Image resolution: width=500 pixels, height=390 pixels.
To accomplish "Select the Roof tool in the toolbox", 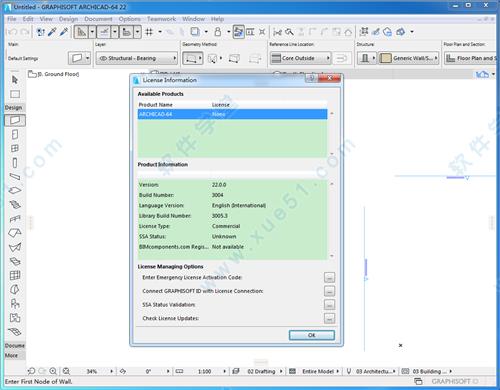I will pos(15,233).
